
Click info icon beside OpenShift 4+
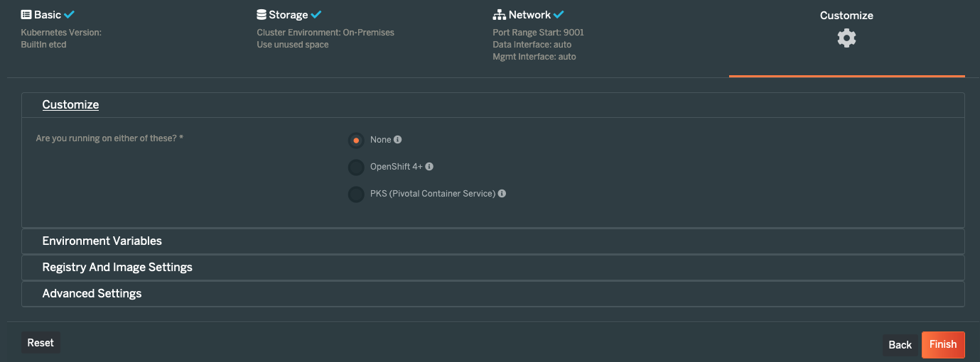tap(429, 167)
